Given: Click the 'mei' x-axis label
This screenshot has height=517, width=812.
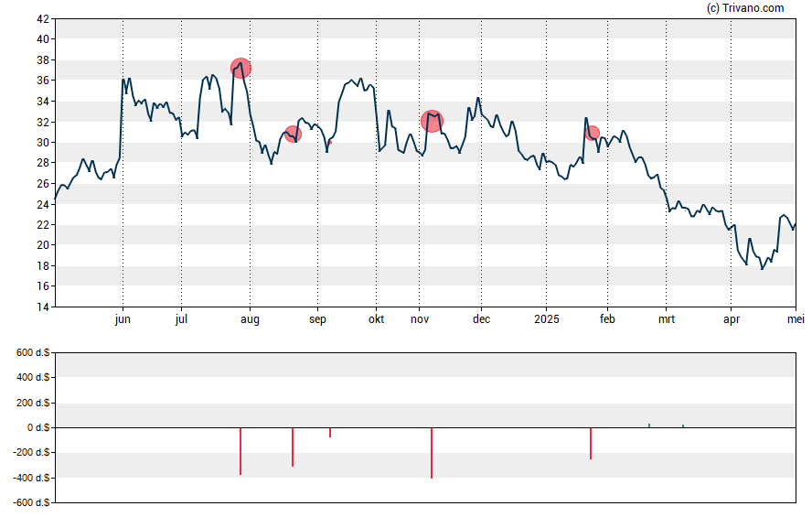Looking at the screenshot, I should point(796,319).
